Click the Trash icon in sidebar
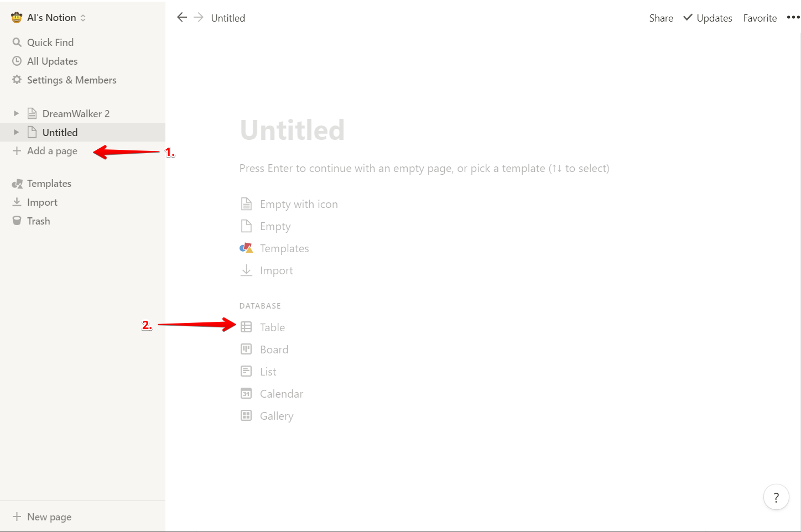801x532 pixels. tap(17, 221)
